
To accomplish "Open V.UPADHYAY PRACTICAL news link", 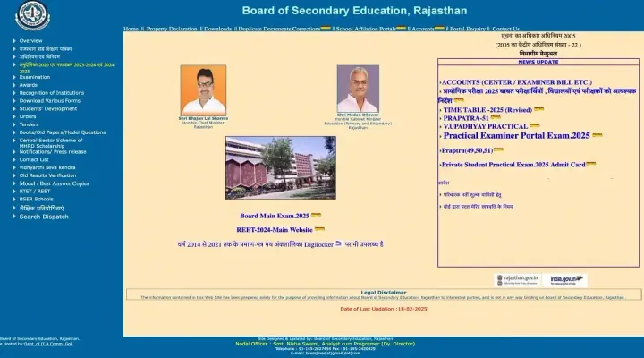I will click(486, 126).
